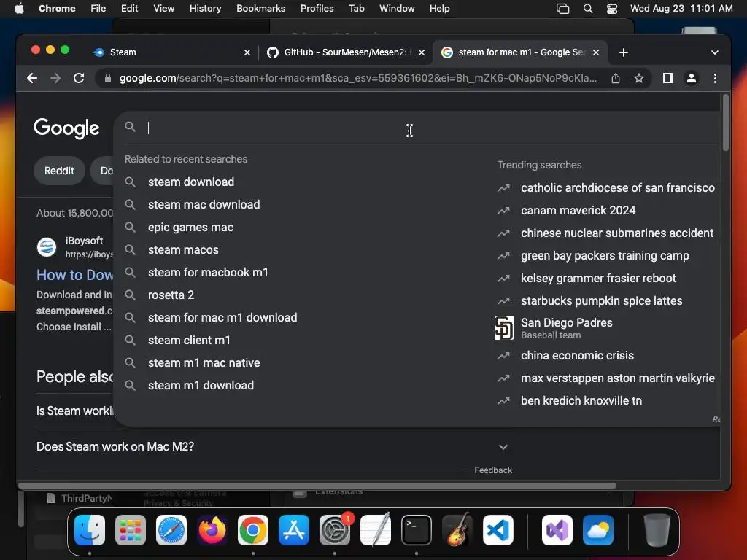Open System Settings from the dock

(x=334, y=530)
